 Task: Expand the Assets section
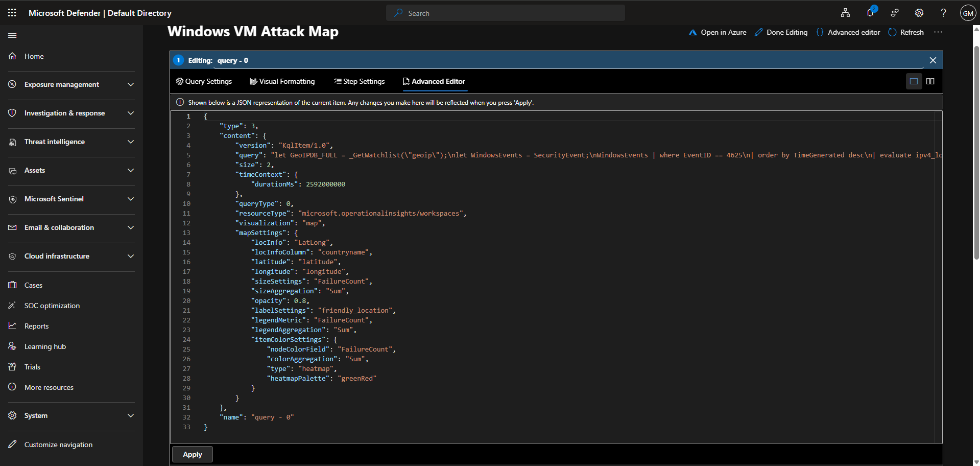[131, 170]
